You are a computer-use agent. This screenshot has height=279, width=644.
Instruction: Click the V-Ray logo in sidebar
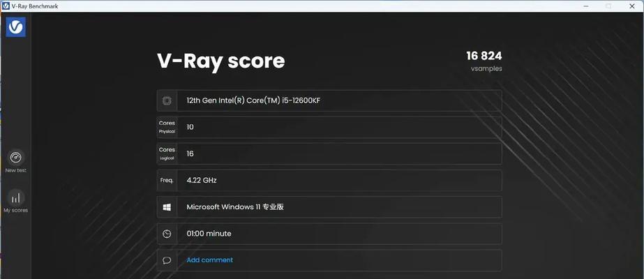coord(15,27)
